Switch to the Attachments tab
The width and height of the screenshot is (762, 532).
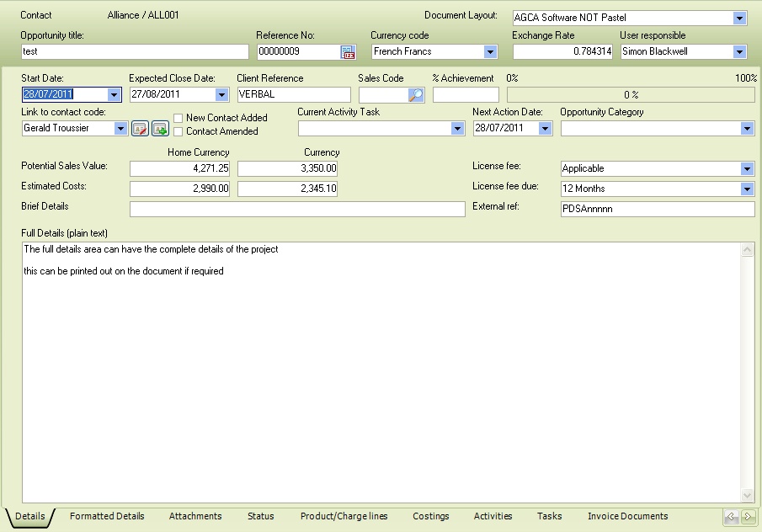(x=195, y=516)
